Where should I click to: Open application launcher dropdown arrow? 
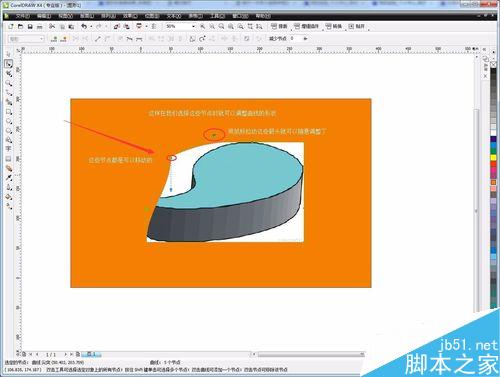click(x=146, y=26)
